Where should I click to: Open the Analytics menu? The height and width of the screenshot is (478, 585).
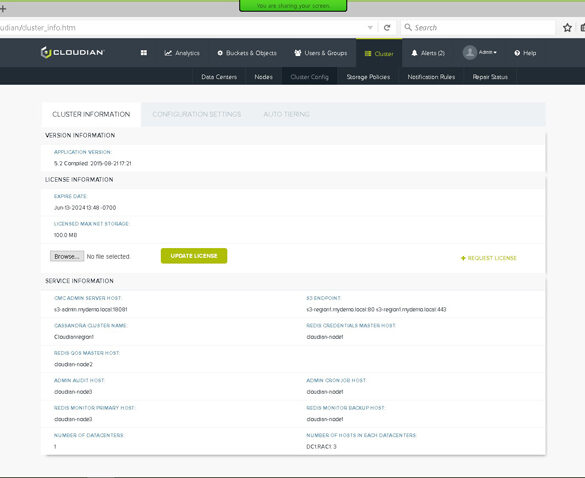click(x=182, y=53)
